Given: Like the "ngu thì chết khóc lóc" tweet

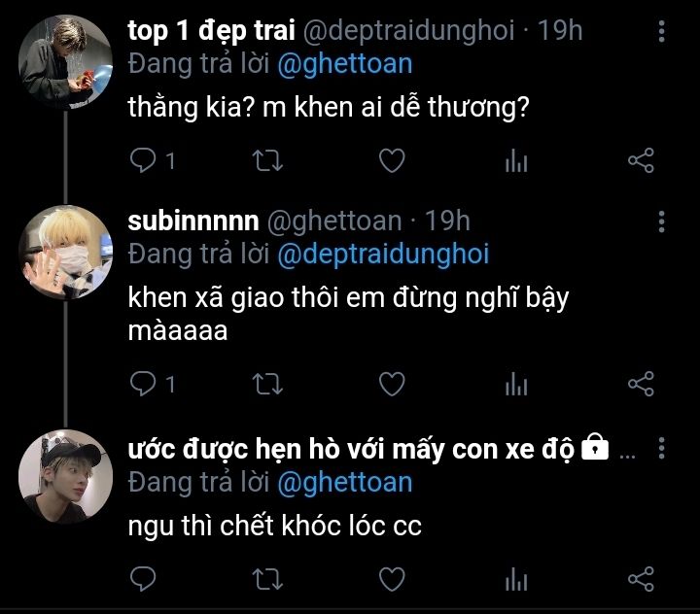Looking at the screenshot, I should (391, 579).
